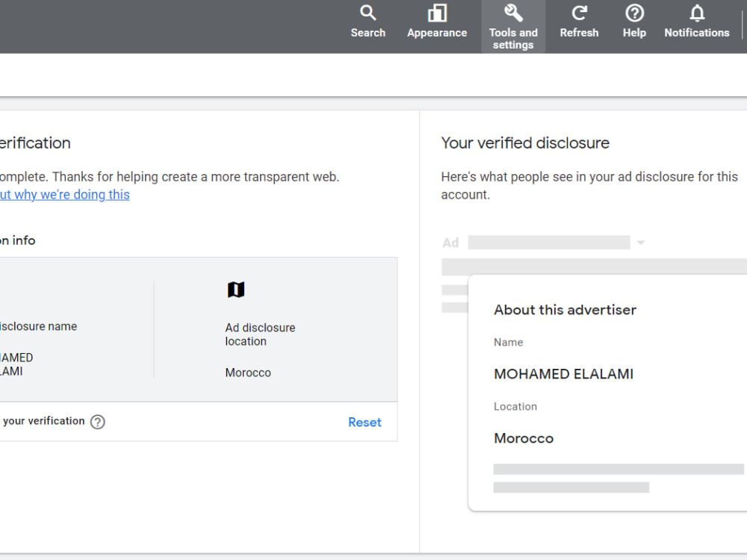Click the 'Location' label in advertiser card

pos(515,407)
